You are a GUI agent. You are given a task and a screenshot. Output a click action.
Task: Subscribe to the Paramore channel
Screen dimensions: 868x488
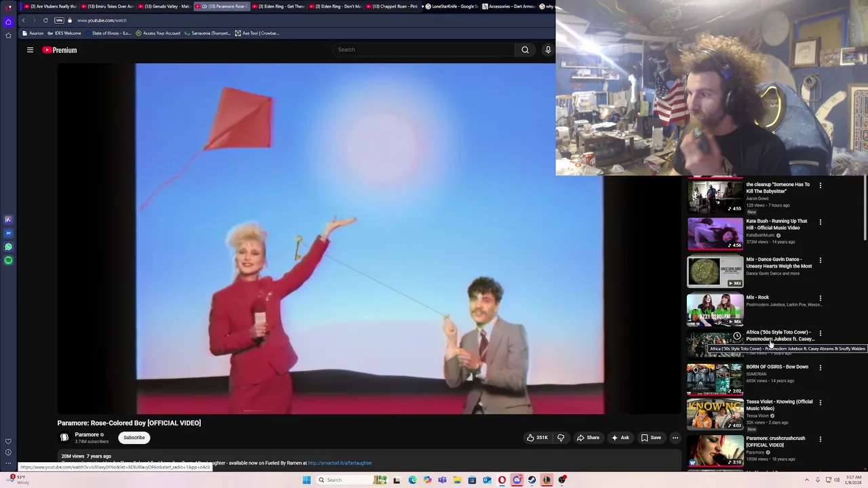(134, 438)
